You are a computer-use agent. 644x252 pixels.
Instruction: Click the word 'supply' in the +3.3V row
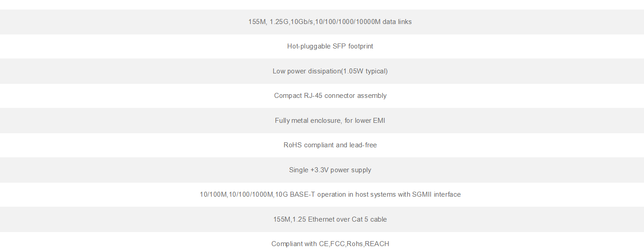click(361, 170)
